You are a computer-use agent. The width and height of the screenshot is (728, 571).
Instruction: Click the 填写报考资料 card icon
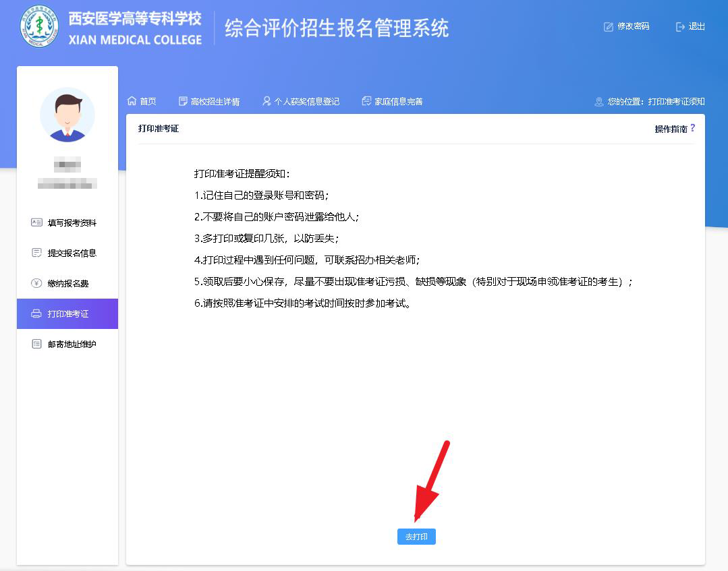(36, 222)
